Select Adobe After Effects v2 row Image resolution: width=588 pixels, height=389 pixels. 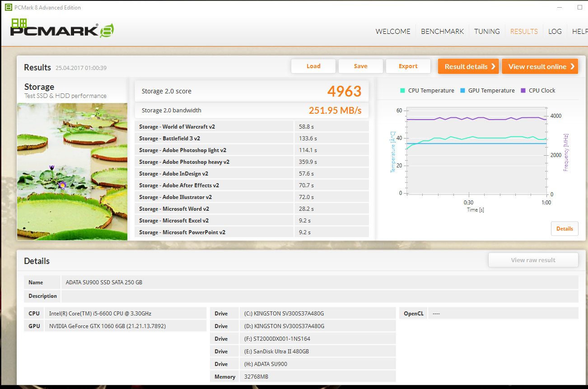pos(252,185)
